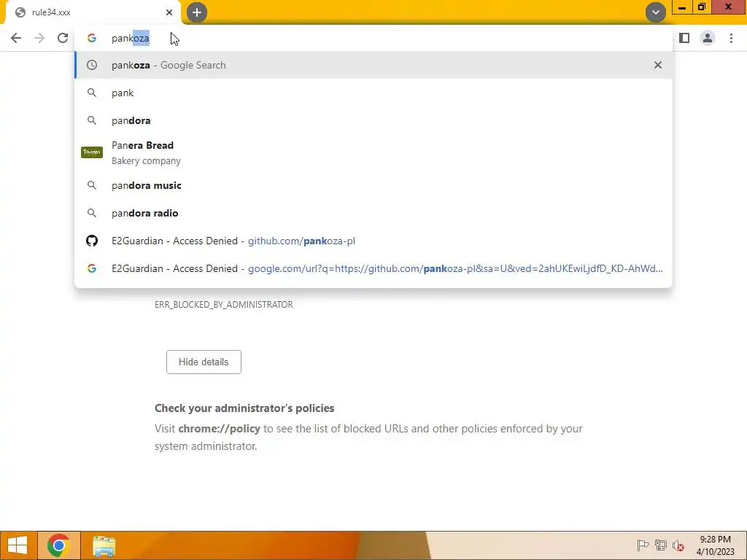
Task: Choose the 'pandora' search suggestion
Action: coord(373,120)
